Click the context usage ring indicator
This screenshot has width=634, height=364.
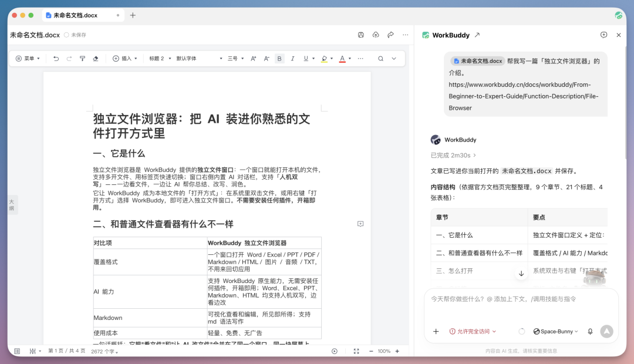click(522, 332)
